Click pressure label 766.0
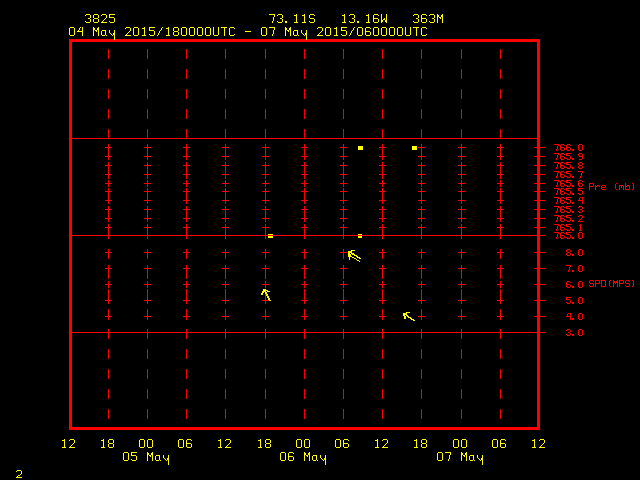 [569, 148]
